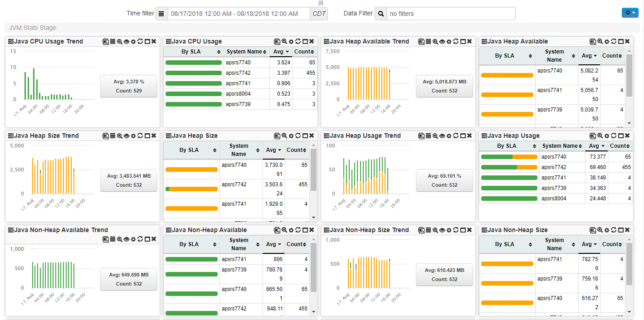Viewport: 644px width, 320px height.
Task: Toggle eye icon on Java Heap Size Trend
Action: tap(127, 136)
